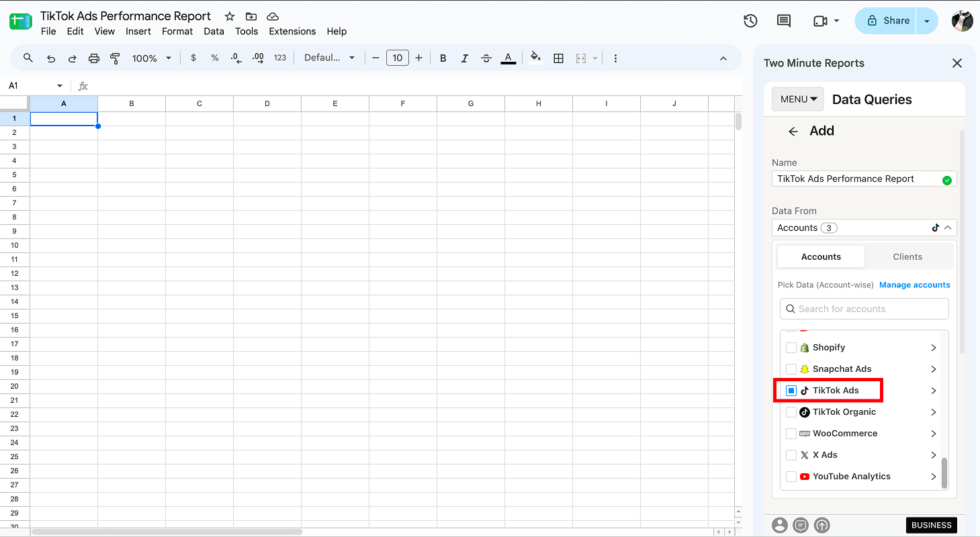Tick the X Ads checkbox
The height and width of the screenshot is (537, 980).
tap(791, 455)
